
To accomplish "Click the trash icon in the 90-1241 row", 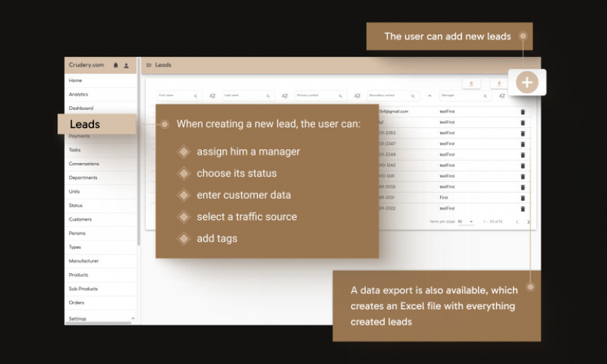I will pos(522,177).
